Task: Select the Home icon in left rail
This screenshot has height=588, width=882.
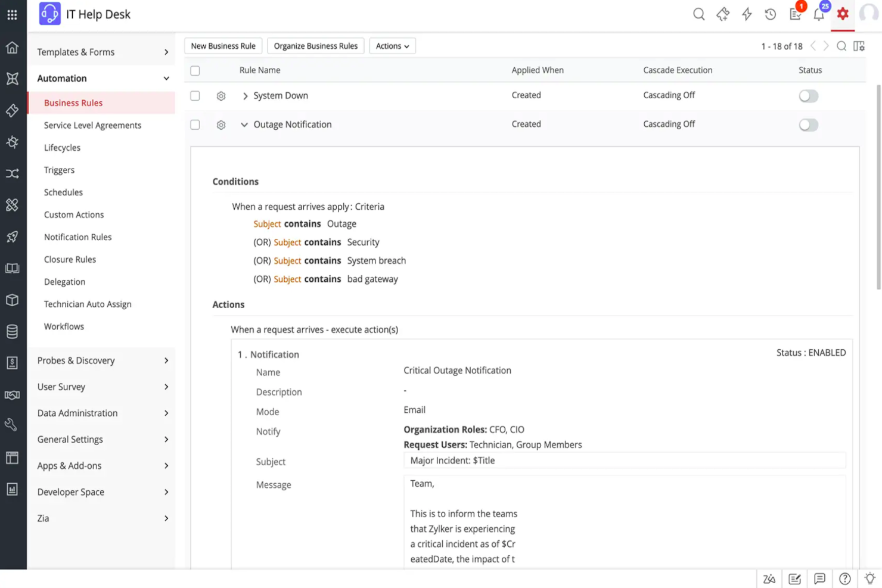Action: [x=13, y=48]
